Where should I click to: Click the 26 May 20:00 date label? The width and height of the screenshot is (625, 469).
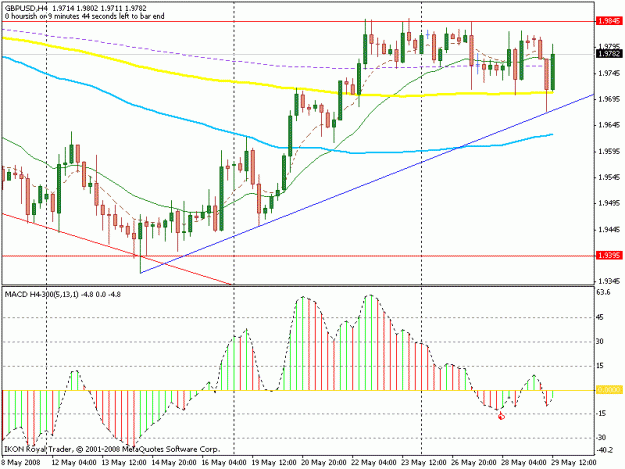(x=474, y=463)
